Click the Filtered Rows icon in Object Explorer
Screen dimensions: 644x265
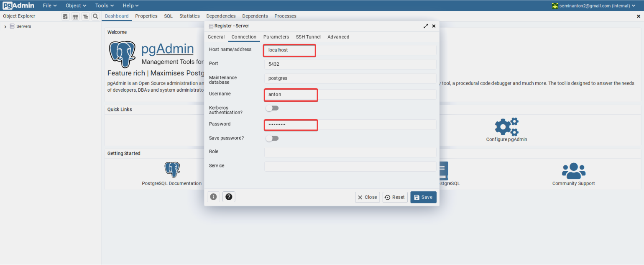pyautogui.click(x=85, y=16)
